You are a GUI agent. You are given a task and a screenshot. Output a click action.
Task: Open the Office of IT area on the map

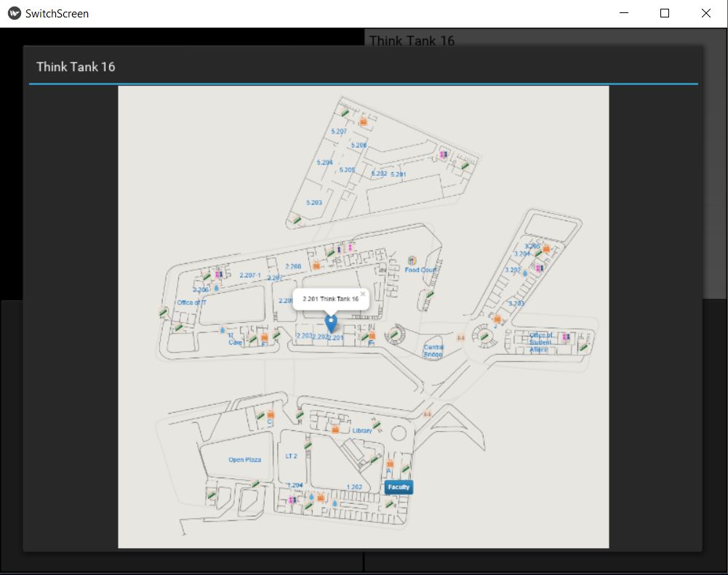click(193, 302)
